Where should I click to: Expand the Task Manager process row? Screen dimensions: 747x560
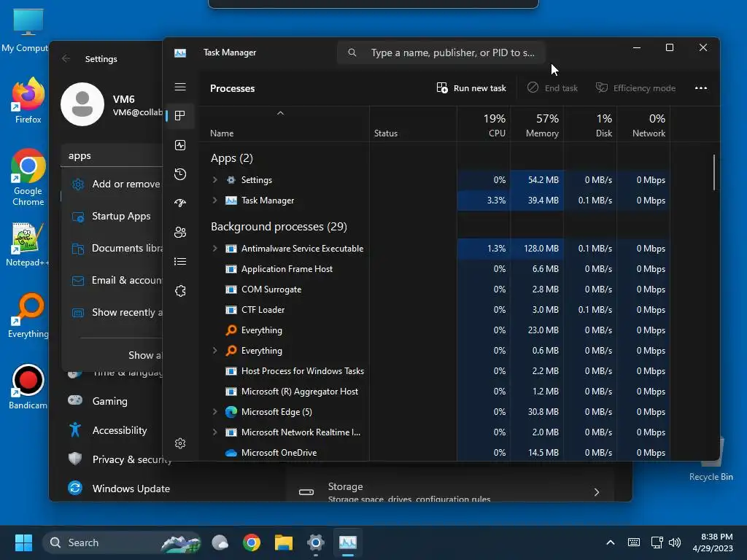[x=215, y=200]
